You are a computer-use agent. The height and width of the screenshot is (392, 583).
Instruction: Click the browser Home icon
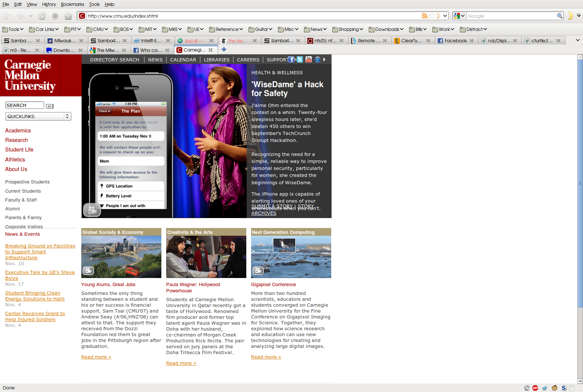68,16
